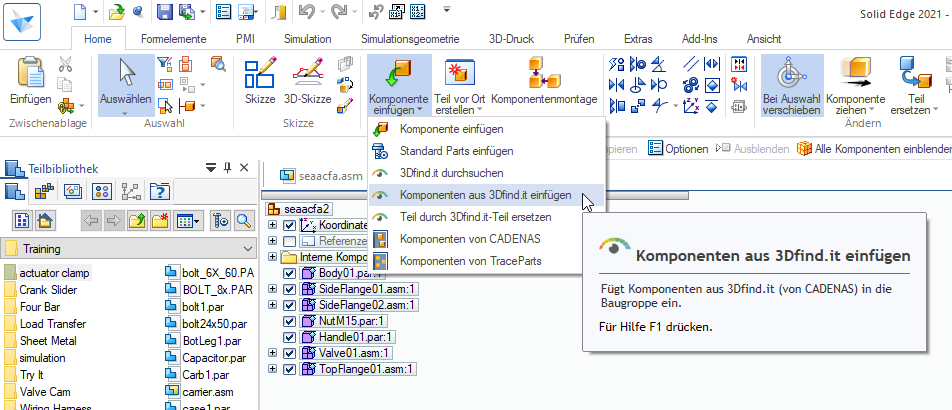Toggle checkbox for TopFlange01.asm:1
Screen dimensions: 952x410
click(x=290, y=369)
